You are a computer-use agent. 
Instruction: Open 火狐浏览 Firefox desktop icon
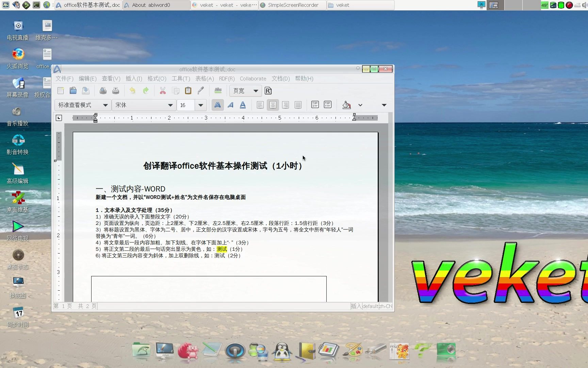(18, 59)
